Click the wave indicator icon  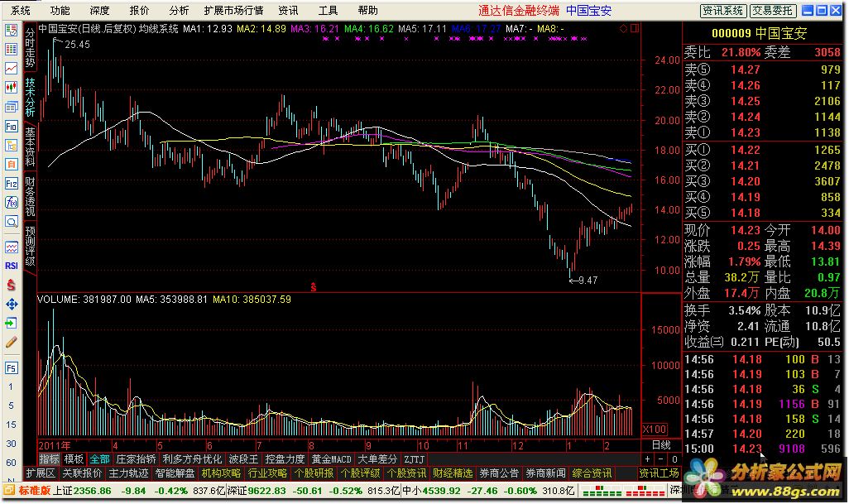(x=12, y=247)
